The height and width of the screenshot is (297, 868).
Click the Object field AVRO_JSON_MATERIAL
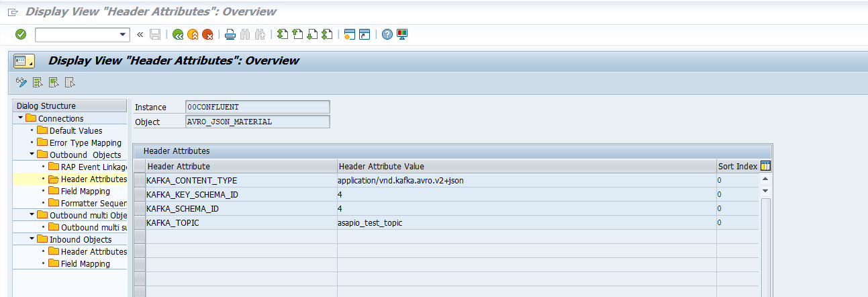coord(258,122)
